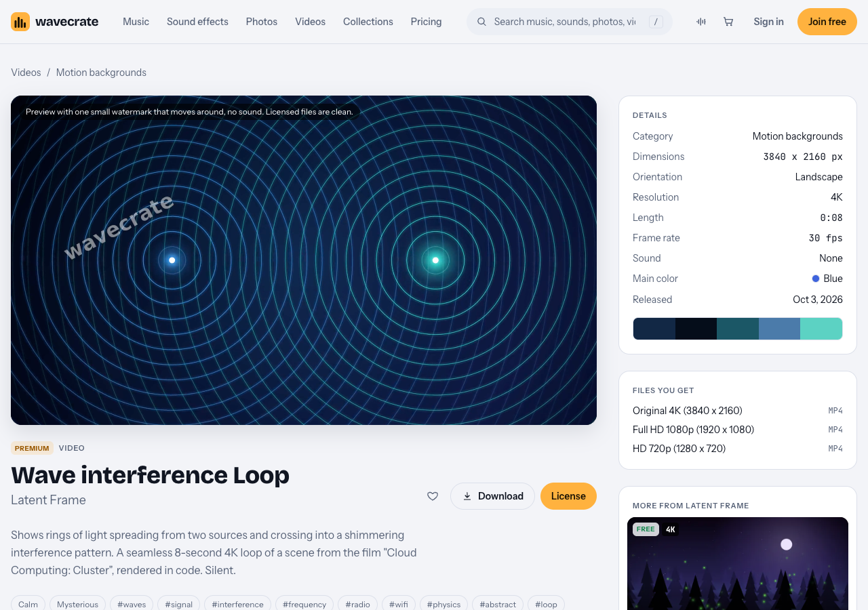The width and height of the screenshot is (868, 610).
Task: Open the audio waveform player icon
Action: pos(701,22)
